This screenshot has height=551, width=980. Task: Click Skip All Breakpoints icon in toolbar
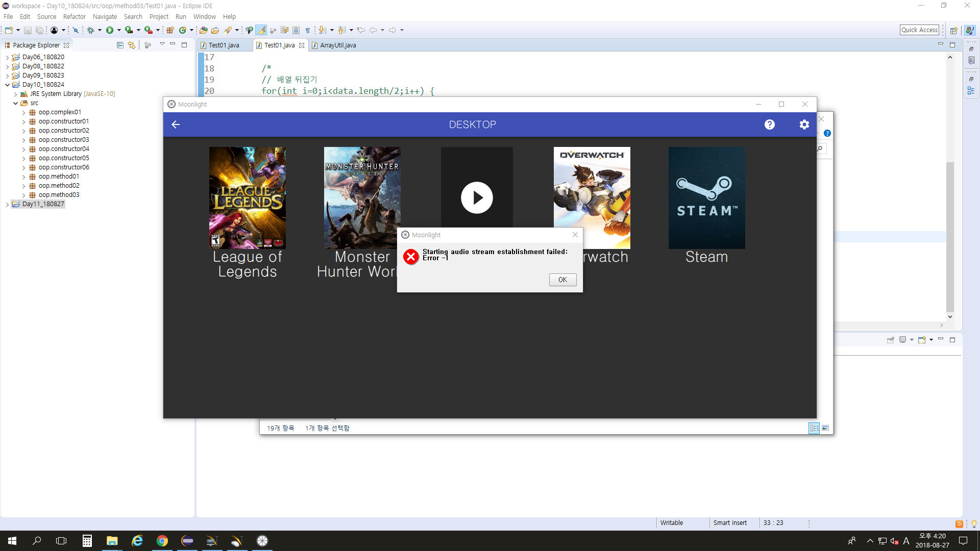(76, 30)
